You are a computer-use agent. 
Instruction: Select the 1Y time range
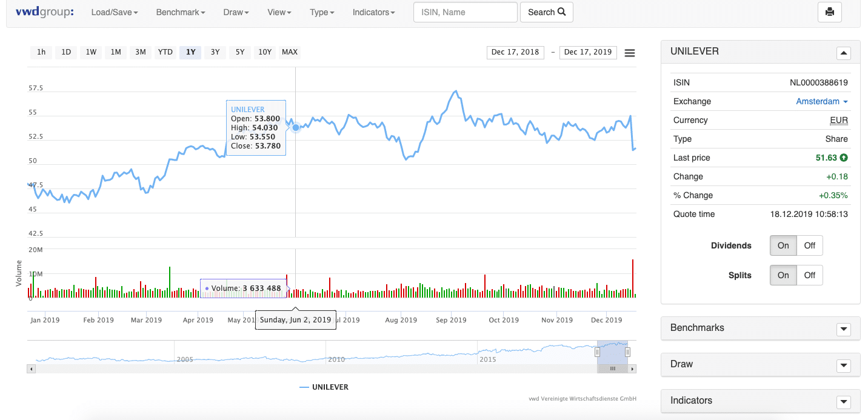[190, 52]
